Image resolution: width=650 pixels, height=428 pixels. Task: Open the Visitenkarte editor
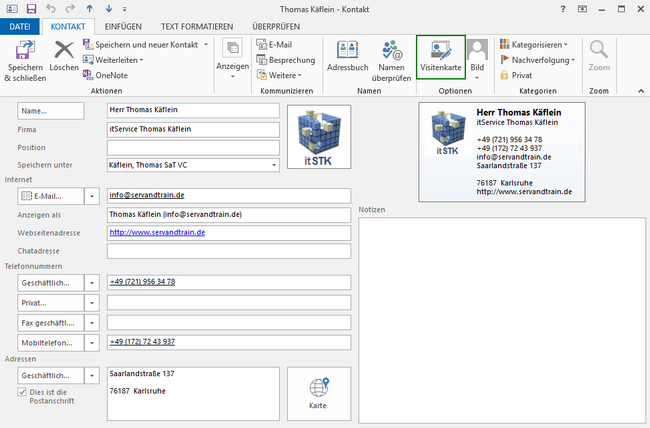click(441, 57)
